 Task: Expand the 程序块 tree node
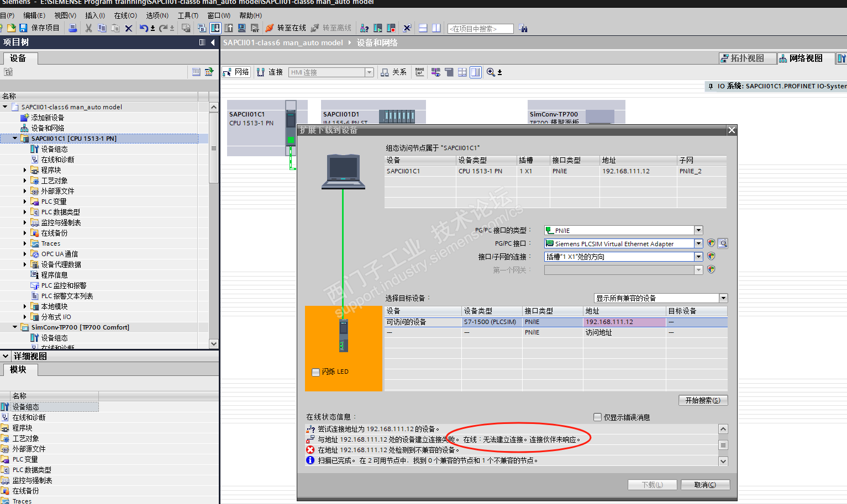tap(25, 170)
